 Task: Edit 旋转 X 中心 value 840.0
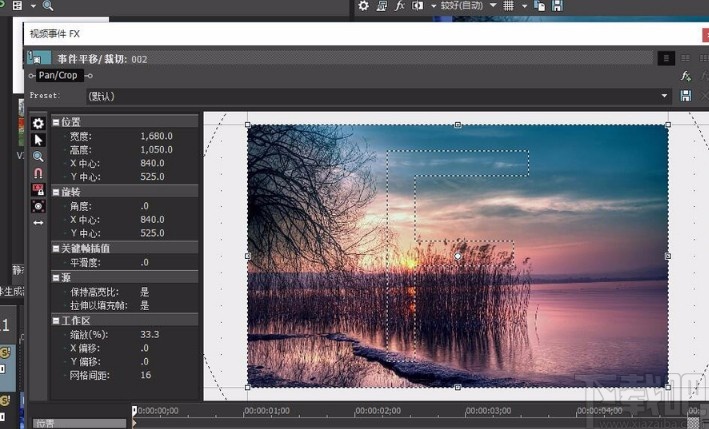152,220
